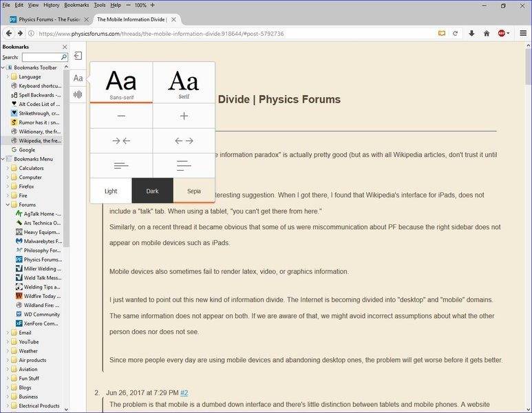Open the History menu
Screen dimensions: 532x413
(51, 5)
